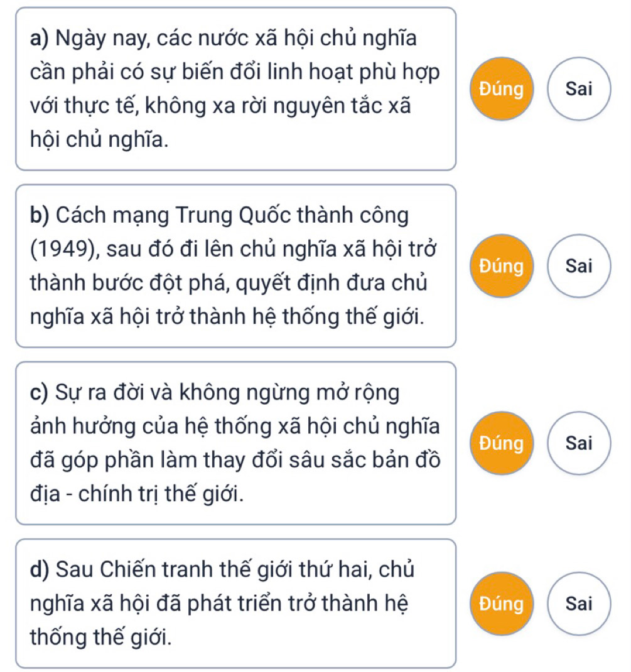Pick Đúng for statement d) after World War II
The height and width of the screenshot is (672, 631).
502,604
